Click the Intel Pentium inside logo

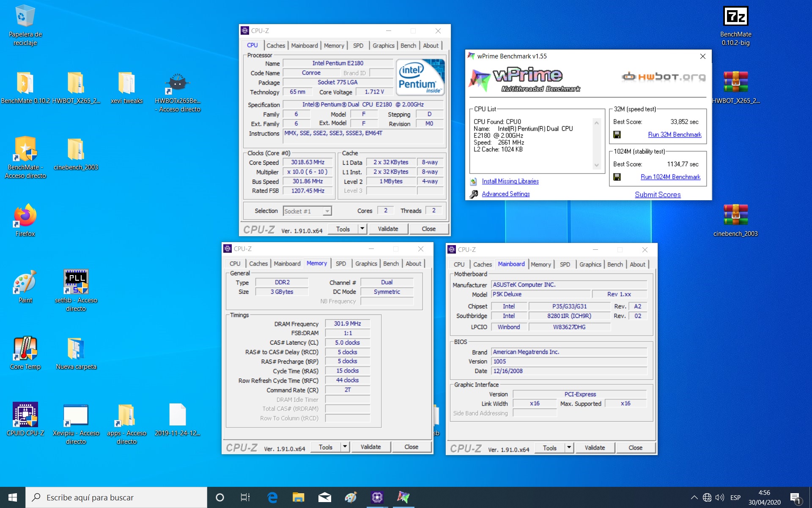coord(420,77)
